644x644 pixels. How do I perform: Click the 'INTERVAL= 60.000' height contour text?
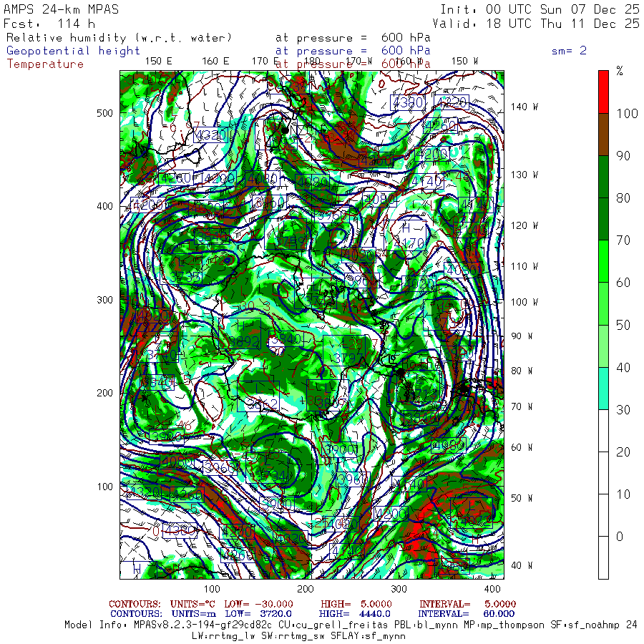[x=466, y=614]
